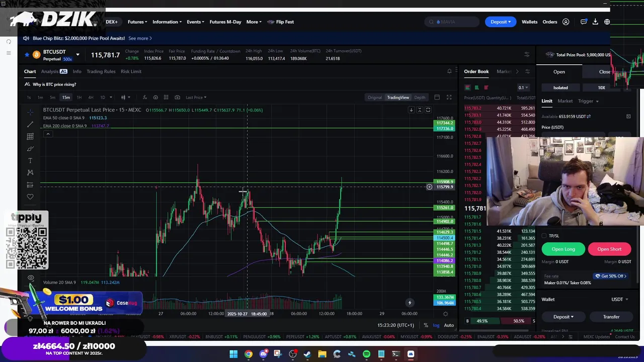Toggle log scale on the chart
The width and height of the screenshot is (644, 362).
[436, 325]
